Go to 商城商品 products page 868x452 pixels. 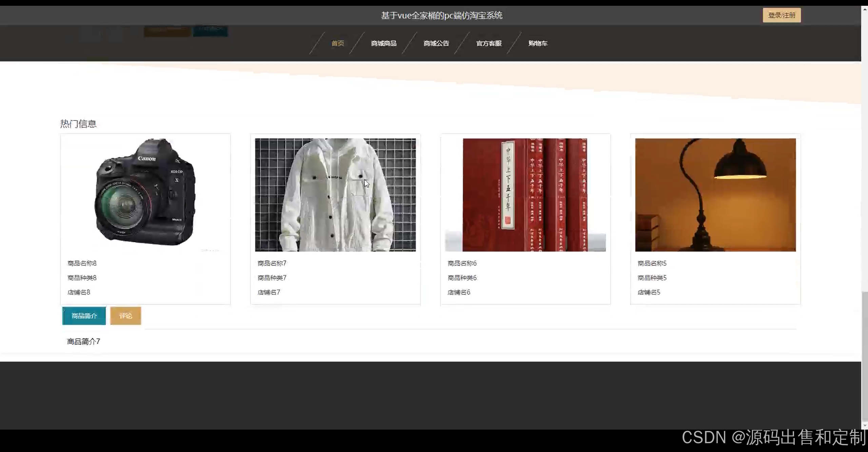[383, 43]
